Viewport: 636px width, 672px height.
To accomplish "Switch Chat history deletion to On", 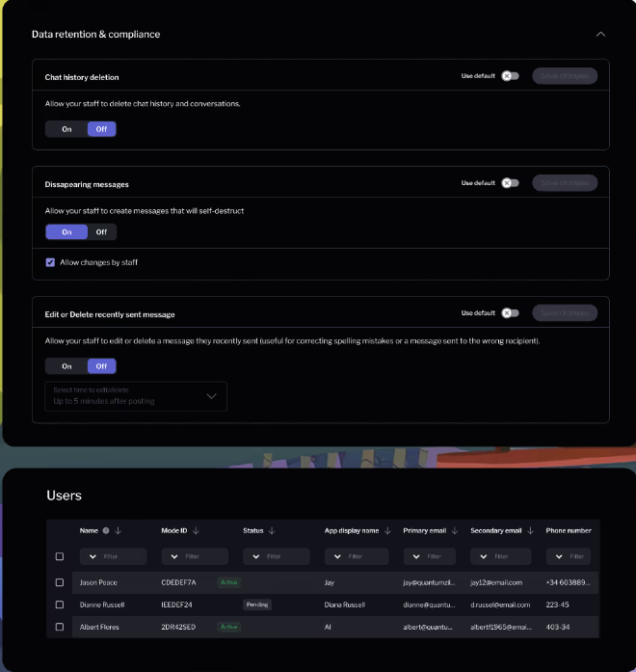I will [66, 129].
